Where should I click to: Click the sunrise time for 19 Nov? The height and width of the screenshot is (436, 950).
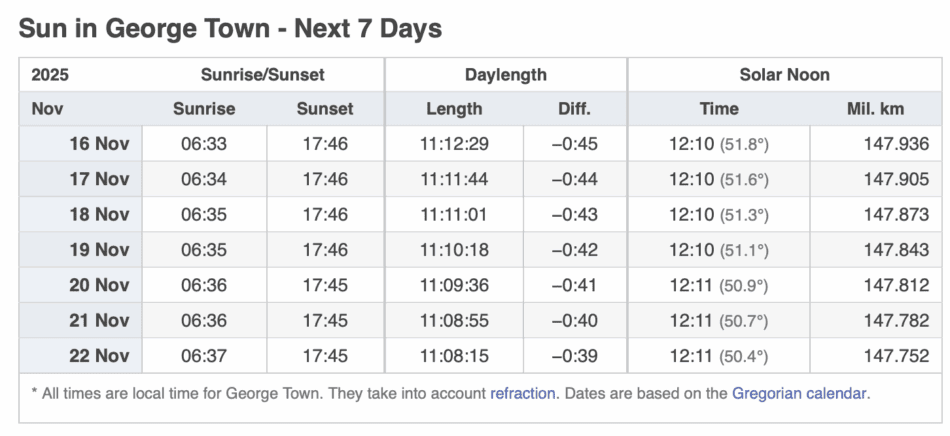click(204, 250)
